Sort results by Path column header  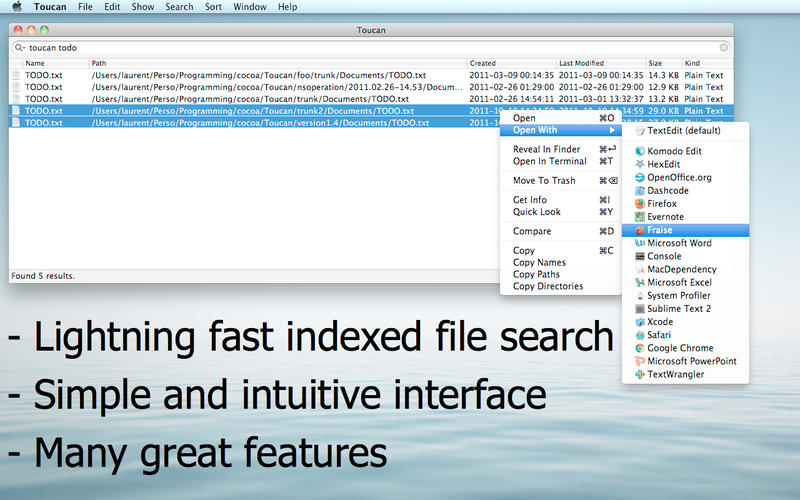[x=278, y=63]
